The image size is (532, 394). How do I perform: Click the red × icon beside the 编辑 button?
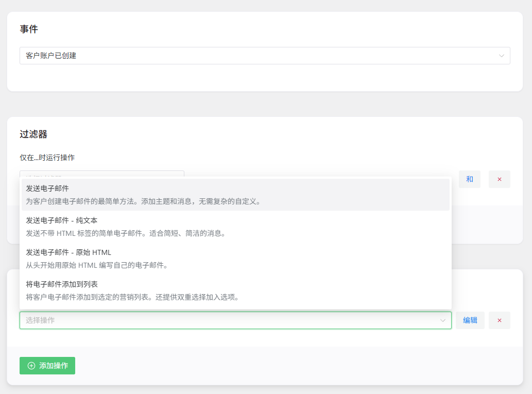pos(499,320)
